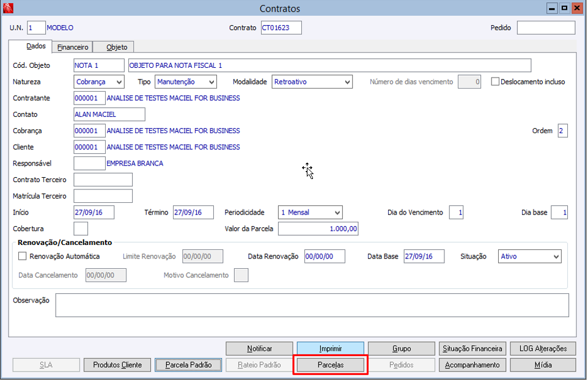Click the Contratante code field
This screenshot has width=588, height=380.
pyautogui.click(x=90, y=98)
